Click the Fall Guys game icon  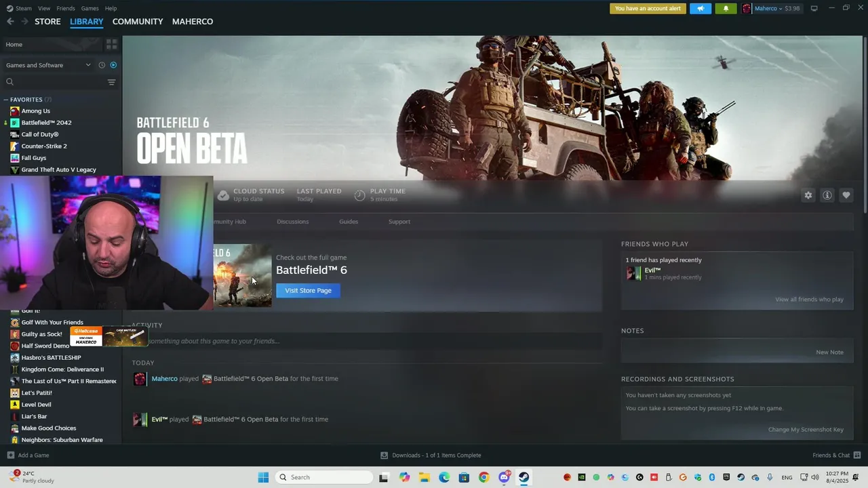(x=15, y=158)
